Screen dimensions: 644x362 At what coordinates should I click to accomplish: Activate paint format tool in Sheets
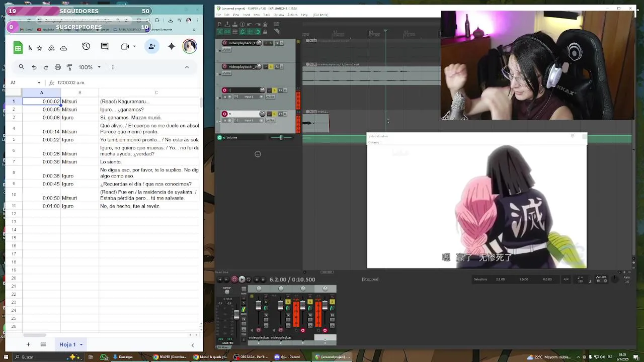pos(69,67)
